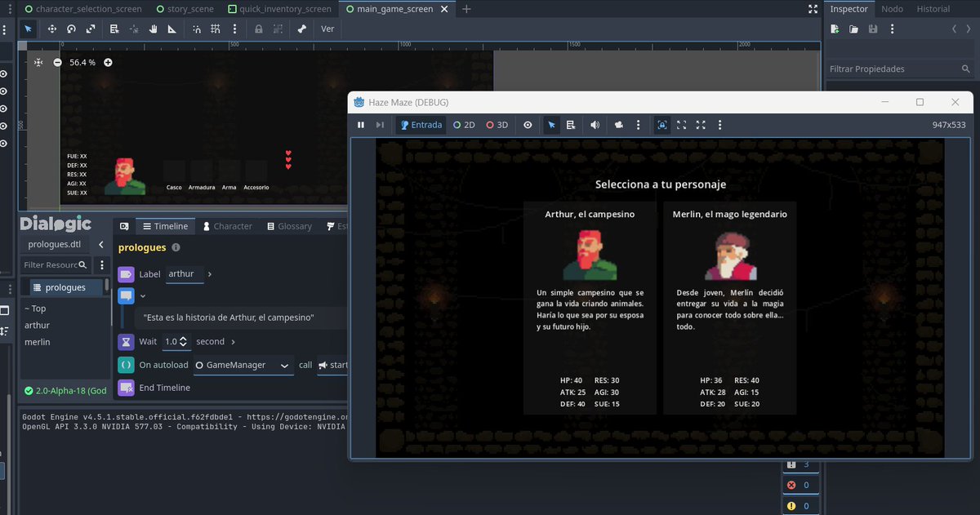The image size is (980, 515).
Task: Center the viewport with the zoom reset icon
Action: click(38, 62)
